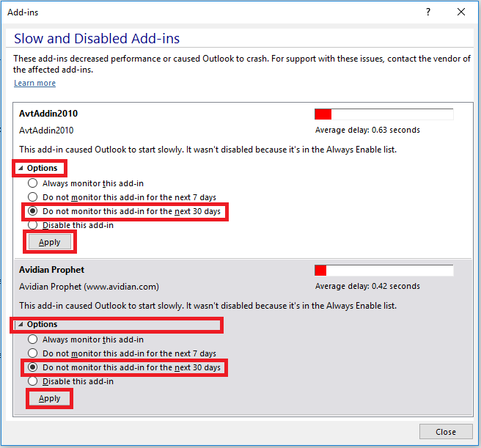This screenshot has width=481, height=448.
Task: Click the Help question mark icon
Action: click(428, 12)
